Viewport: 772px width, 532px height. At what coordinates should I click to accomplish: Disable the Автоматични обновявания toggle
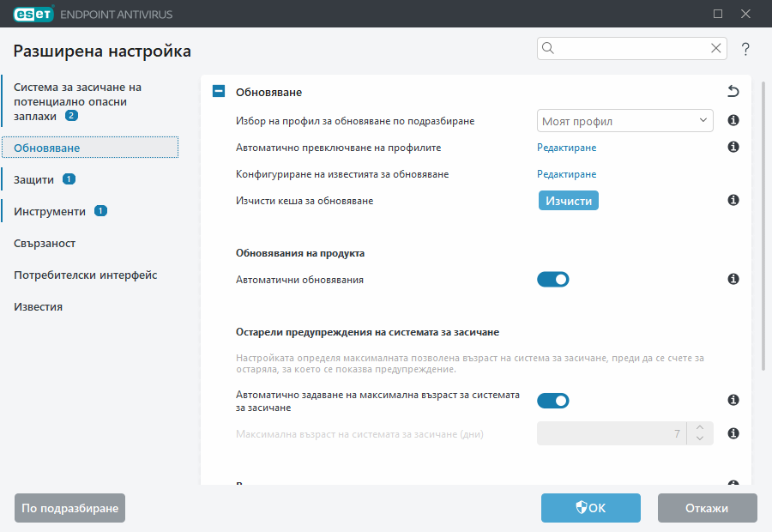(553, 279)
